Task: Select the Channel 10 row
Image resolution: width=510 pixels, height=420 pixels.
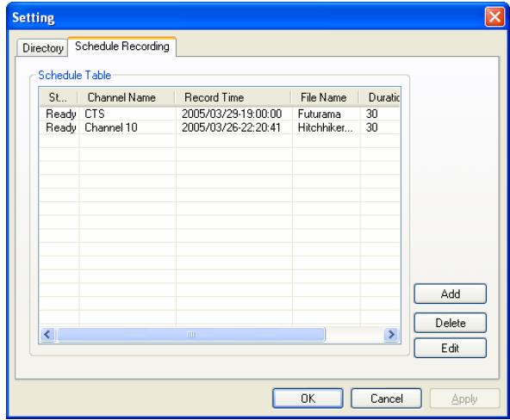Action: [x=220, y=127]
